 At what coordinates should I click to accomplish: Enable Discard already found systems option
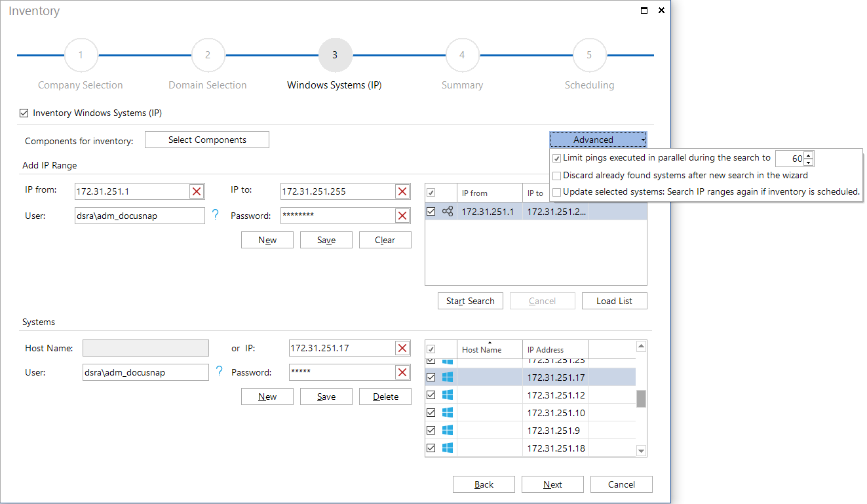coord(557,176)
